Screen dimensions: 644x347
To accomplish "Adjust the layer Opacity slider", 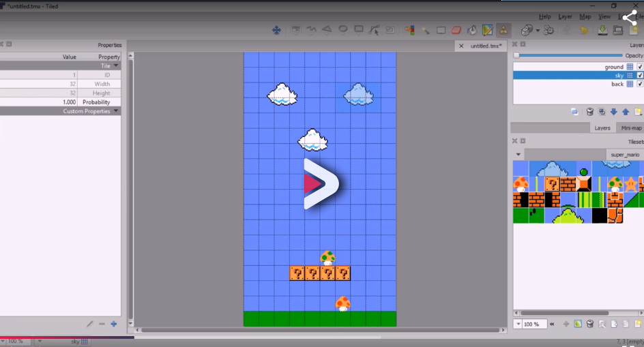I will coord(516,55).
